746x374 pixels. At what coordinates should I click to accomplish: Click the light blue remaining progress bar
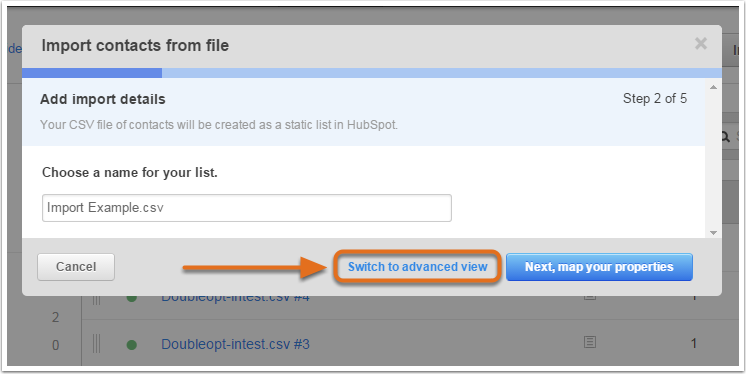coord(442,73)
